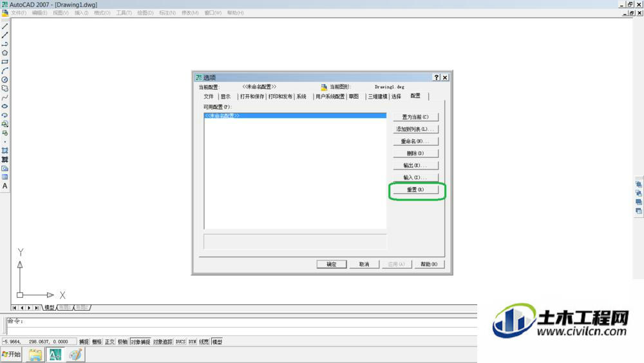
Task: Toggle DUCS in the status bar
Action: [x=181, y=342]
